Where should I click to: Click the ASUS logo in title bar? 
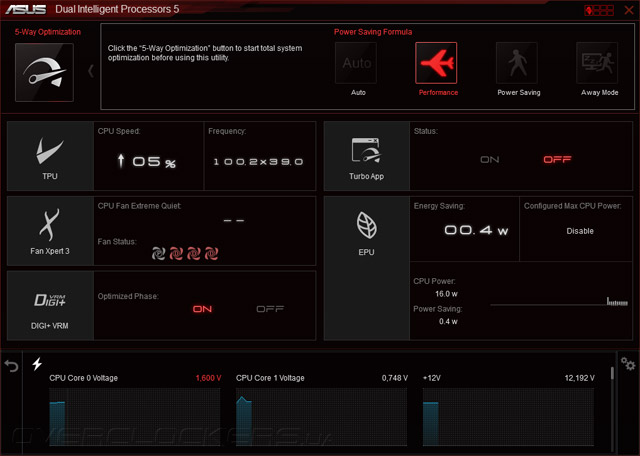(x=26, y=9)
